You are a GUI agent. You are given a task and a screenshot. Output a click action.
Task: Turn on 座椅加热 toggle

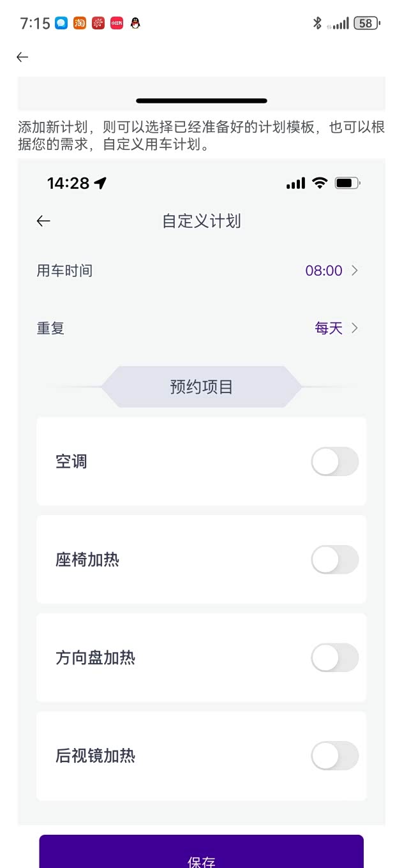point(335,560)
